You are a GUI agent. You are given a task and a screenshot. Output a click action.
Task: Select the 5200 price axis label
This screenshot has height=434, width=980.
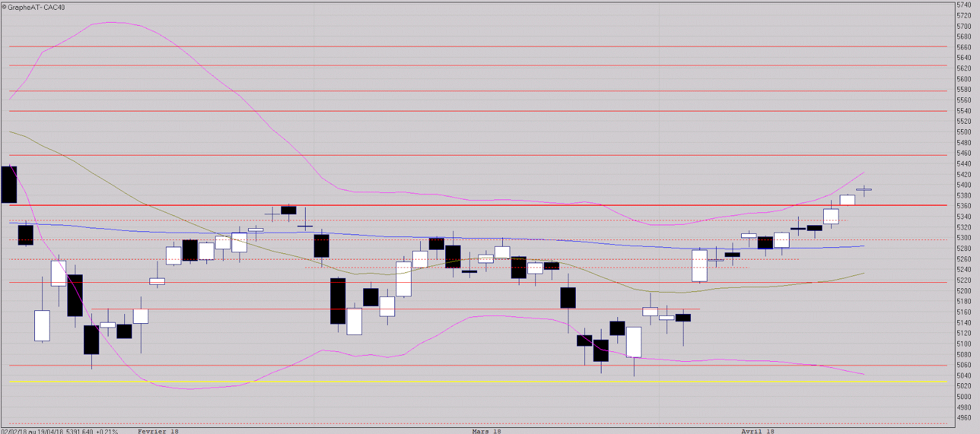click(x=963, y=291)
